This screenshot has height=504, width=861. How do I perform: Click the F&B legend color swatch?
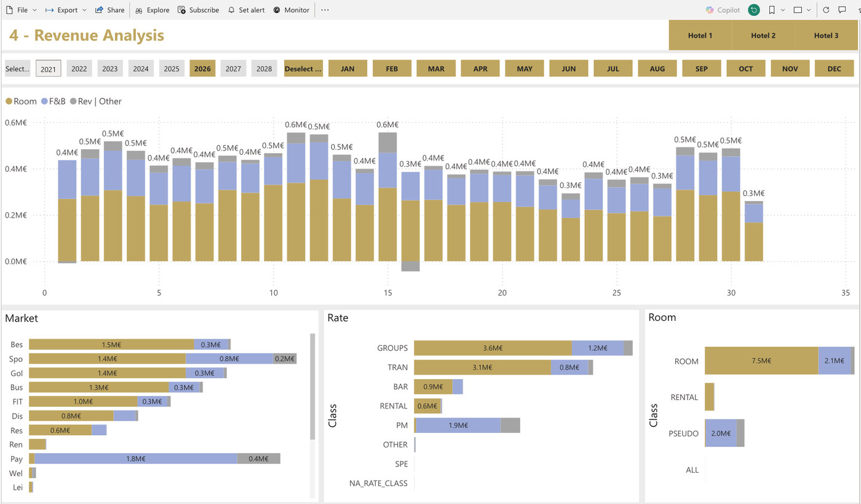(44, 101)
